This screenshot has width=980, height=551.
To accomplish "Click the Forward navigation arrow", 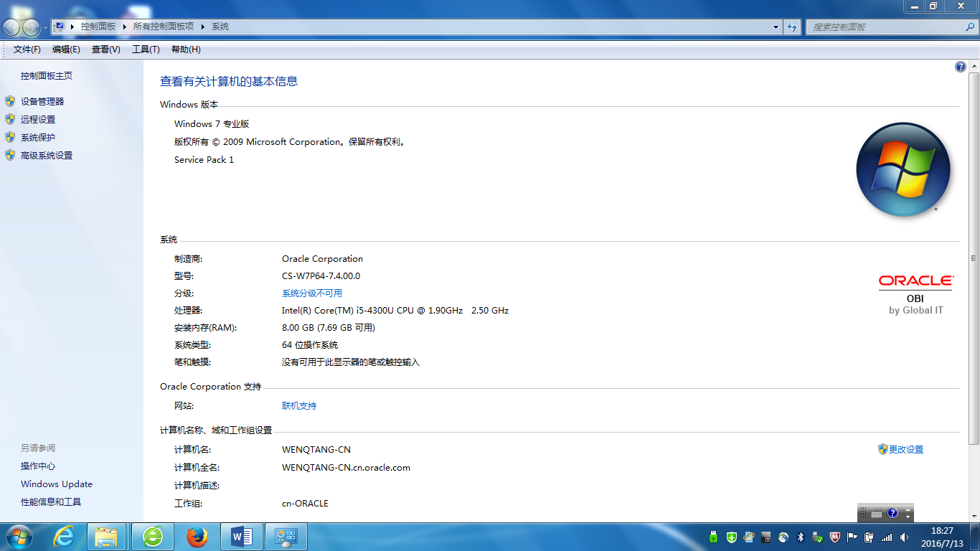I will pos(31,27).
